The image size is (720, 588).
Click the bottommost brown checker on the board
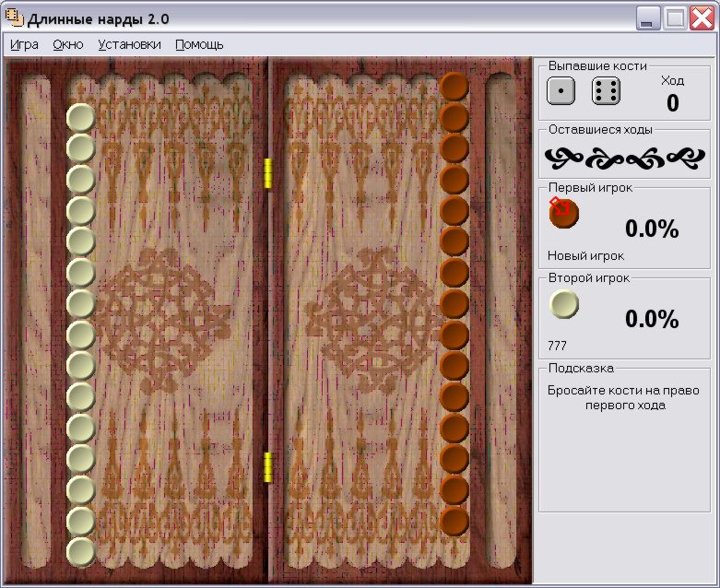point(454,521)
